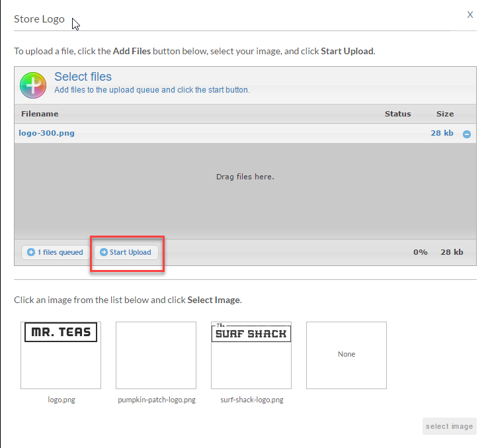Select the pumpkin-patch-logo thumbnail
The width and height of the screenshot is (490, 448).
(156, 355)
